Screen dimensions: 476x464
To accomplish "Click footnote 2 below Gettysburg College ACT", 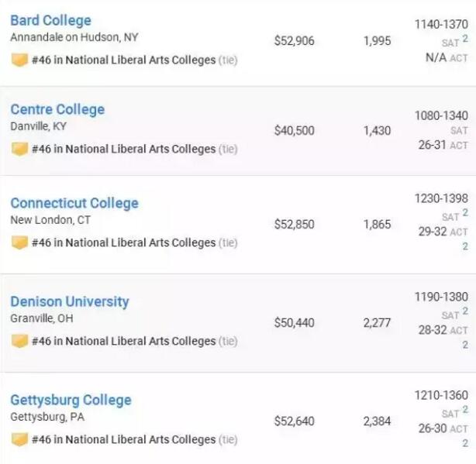I will [465, 443].
